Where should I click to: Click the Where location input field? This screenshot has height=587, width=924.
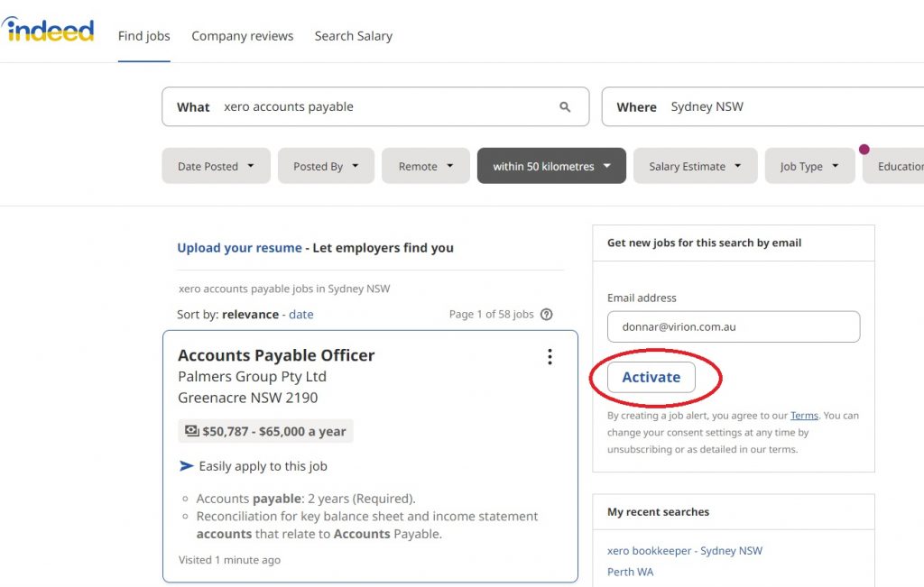tap(762, 106)
